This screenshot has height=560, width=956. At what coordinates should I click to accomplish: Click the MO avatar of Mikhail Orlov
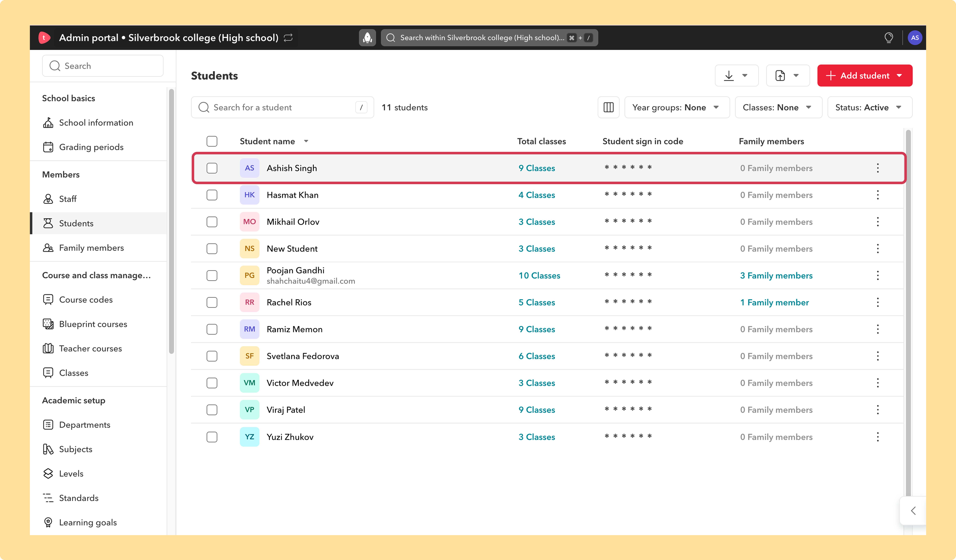[249, 222]
